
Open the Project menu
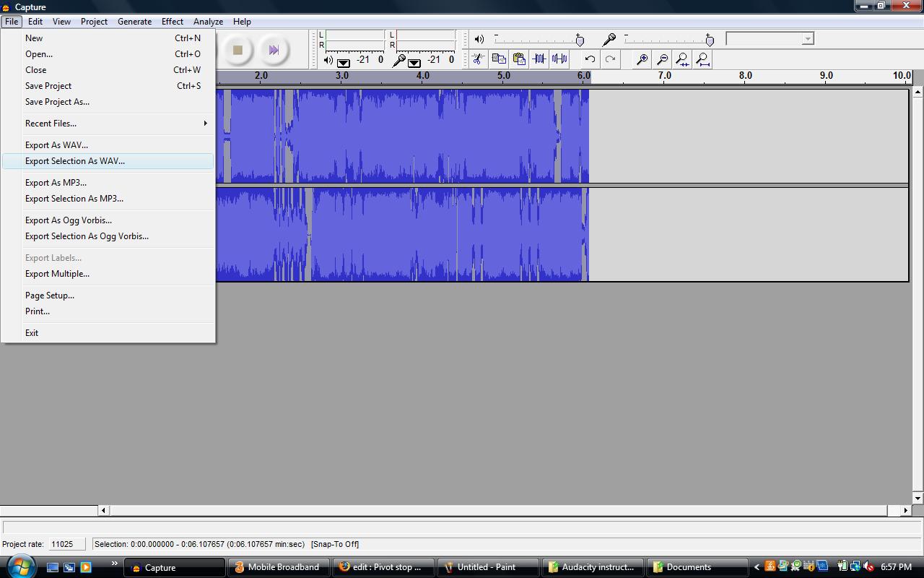94,21
